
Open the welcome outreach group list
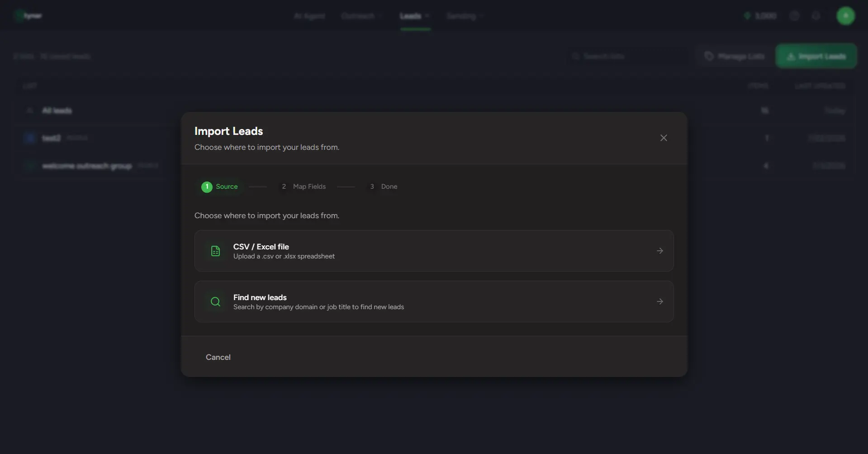point(434,166)
